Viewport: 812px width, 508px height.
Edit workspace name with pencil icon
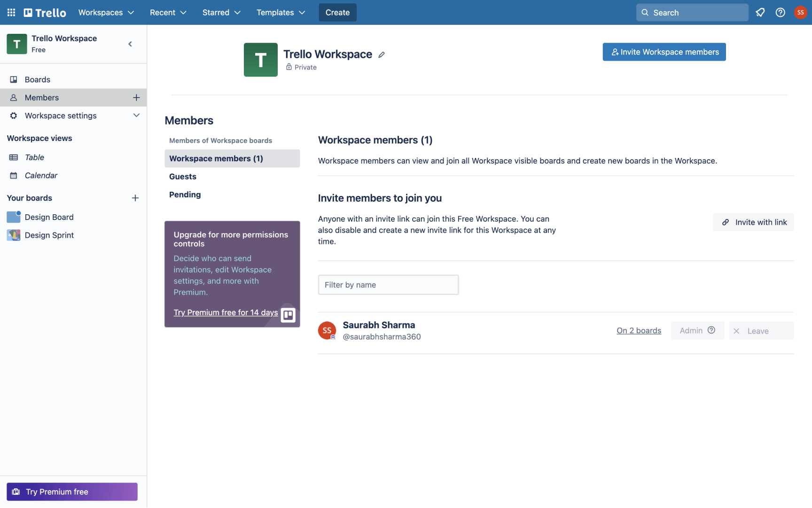[382, 55]
